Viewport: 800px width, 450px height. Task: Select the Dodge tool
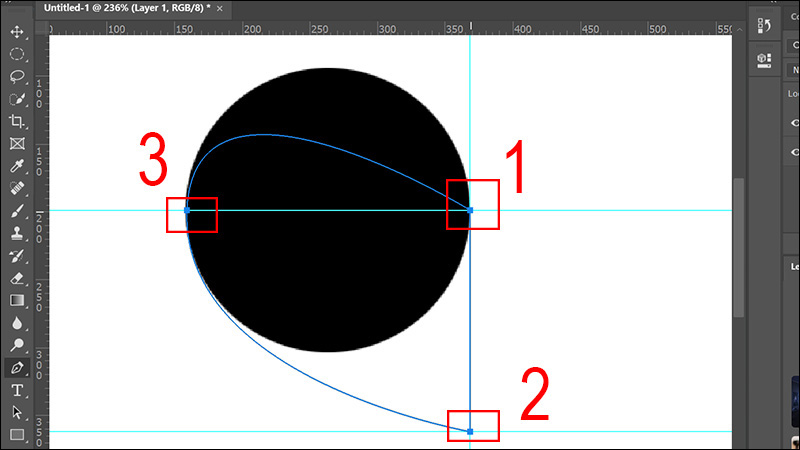(x=17, y=345)
